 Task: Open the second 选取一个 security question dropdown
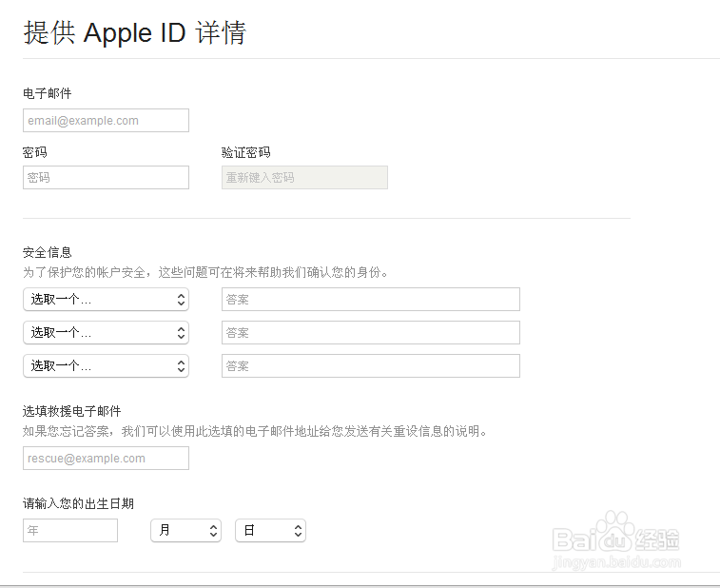106,333
